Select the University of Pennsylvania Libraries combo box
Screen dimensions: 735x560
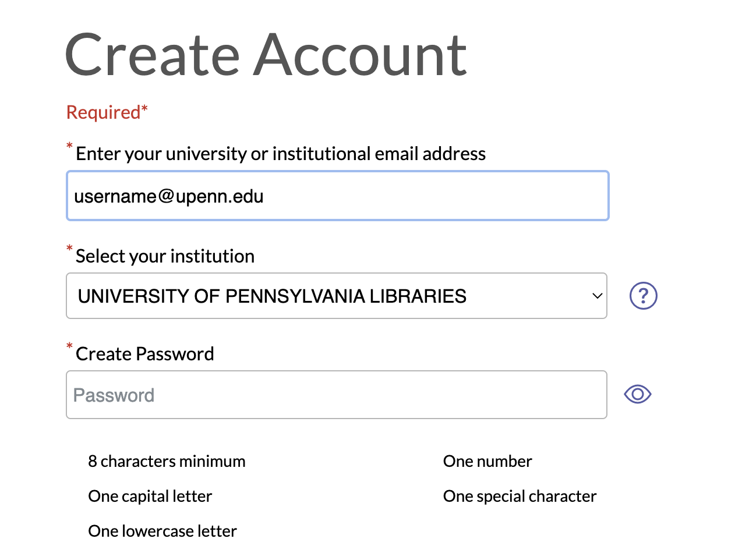(x=337, y=296)
